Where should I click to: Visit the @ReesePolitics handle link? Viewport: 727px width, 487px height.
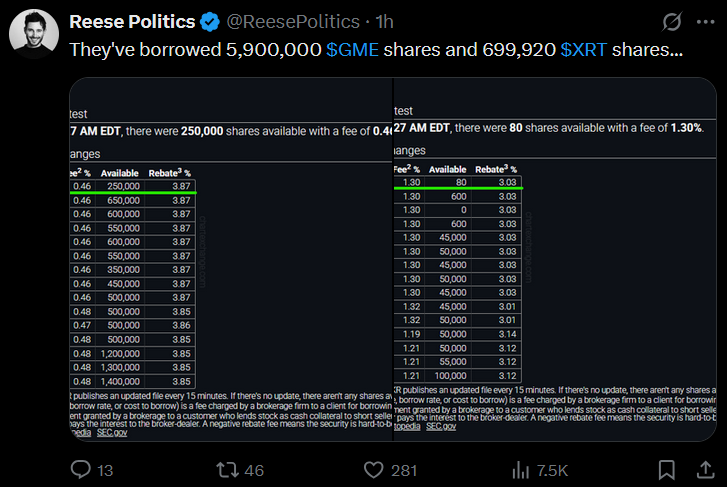point(293,22)
